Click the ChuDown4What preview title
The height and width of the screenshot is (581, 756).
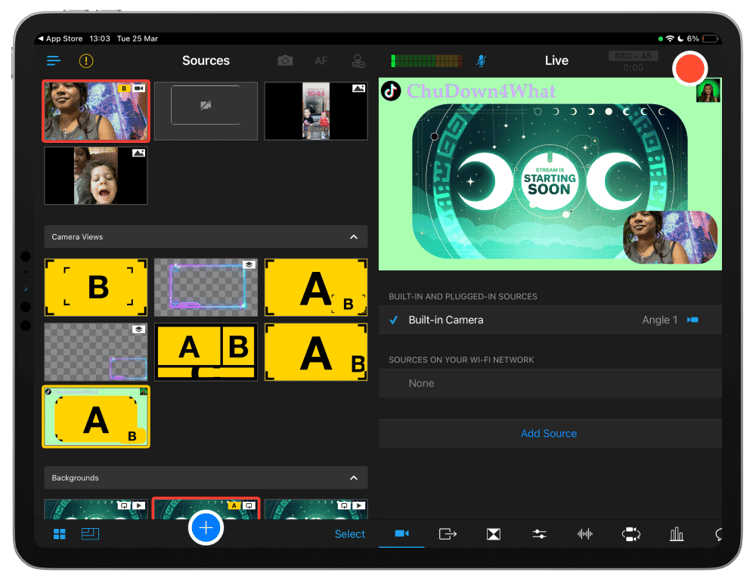pyautogui.click(x=481, y=91)
